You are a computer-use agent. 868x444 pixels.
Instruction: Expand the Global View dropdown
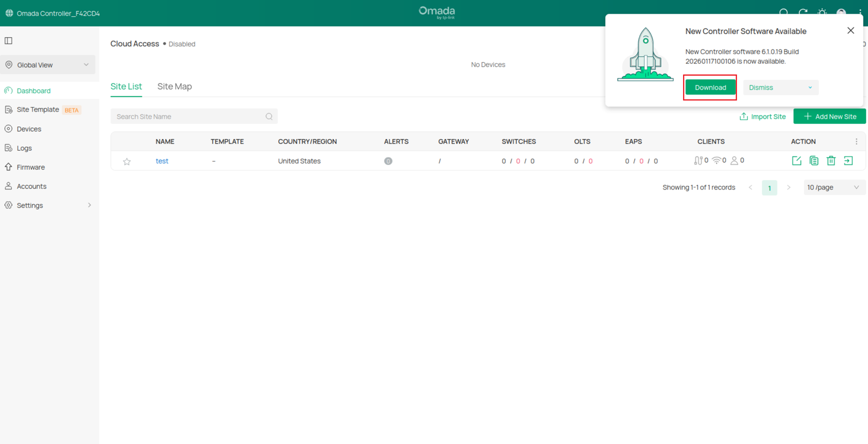[x=47, y=65]
